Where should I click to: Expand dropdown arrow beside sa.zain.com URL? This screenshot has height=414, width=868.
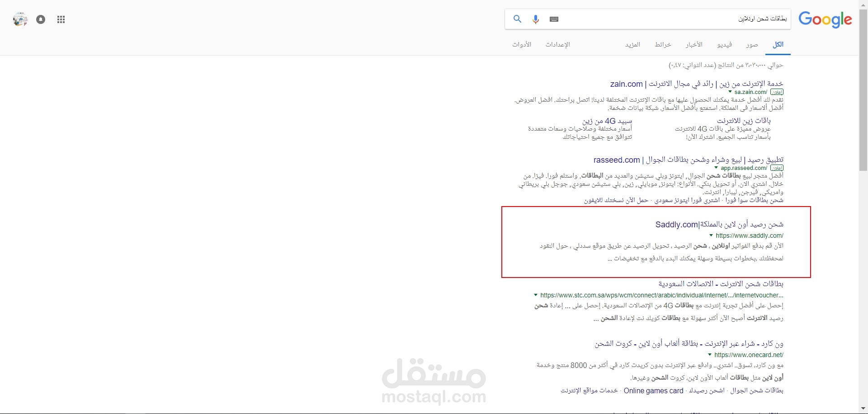coord(730,92)
